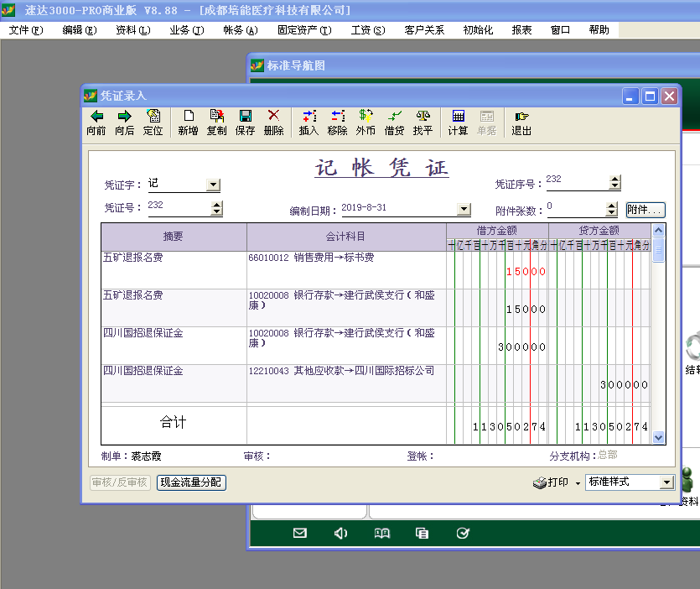The width and height of the screenshot is (700, 589).
Task: Expand the 凭证字 dropdown
Action: [212, 185]
